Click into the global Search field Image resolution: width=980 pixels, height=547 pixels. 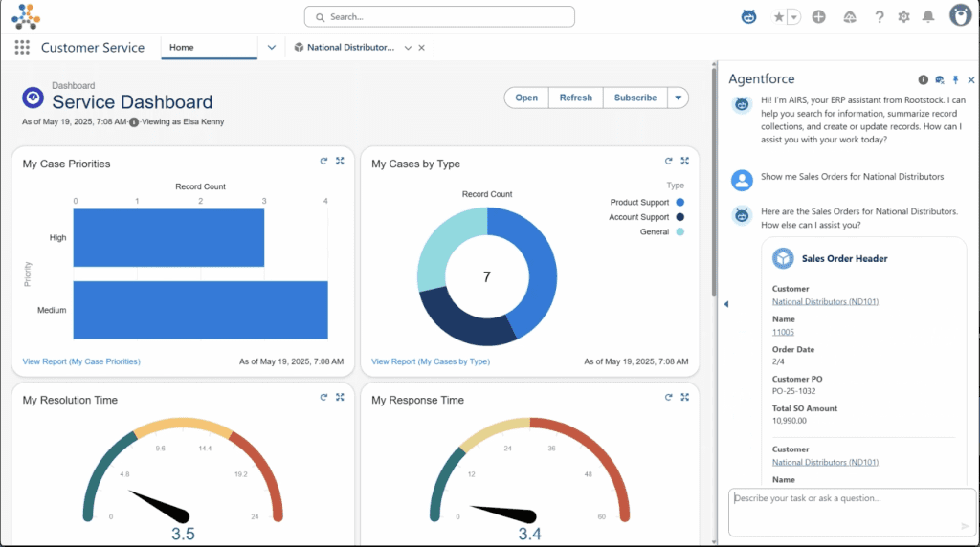coord(439,17)
